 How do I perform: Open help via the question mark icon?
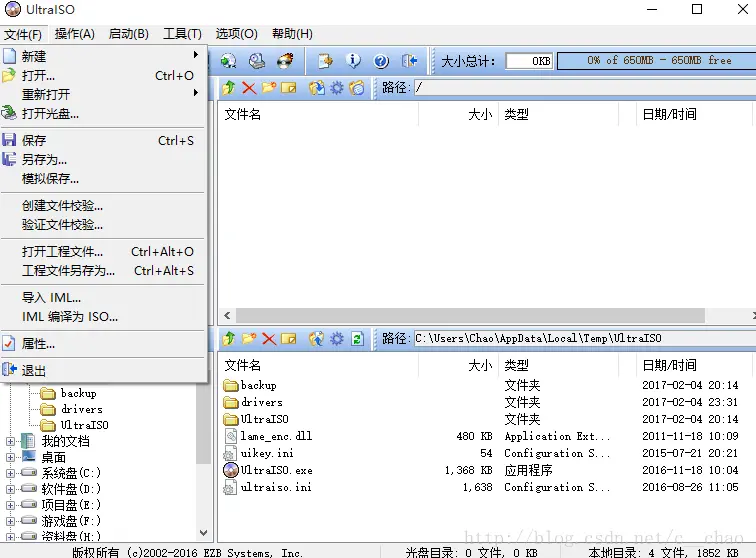pos(381,61)
